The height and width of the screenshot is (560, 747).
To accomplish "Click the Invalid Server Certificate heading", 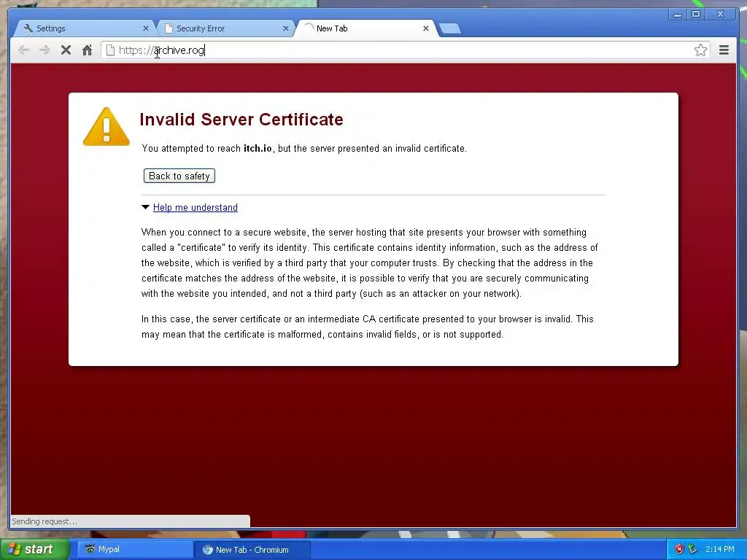I will [241, 119].
